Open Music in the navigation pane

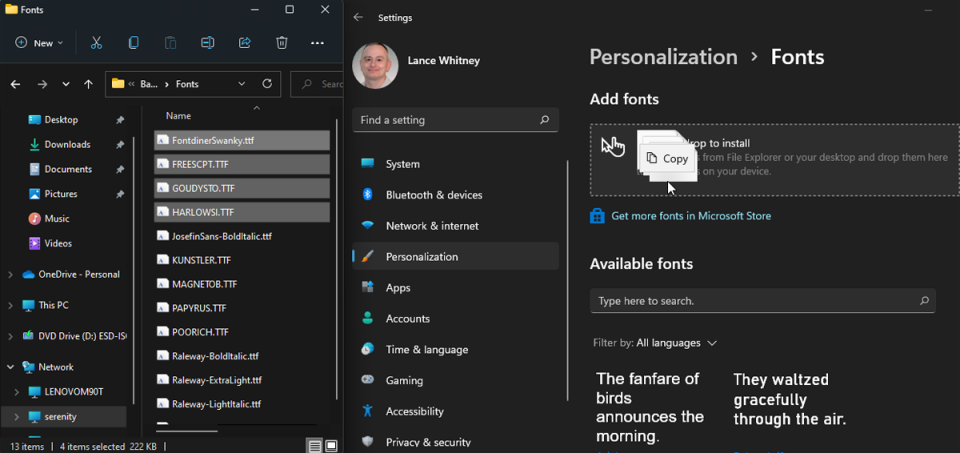[57, 219]
